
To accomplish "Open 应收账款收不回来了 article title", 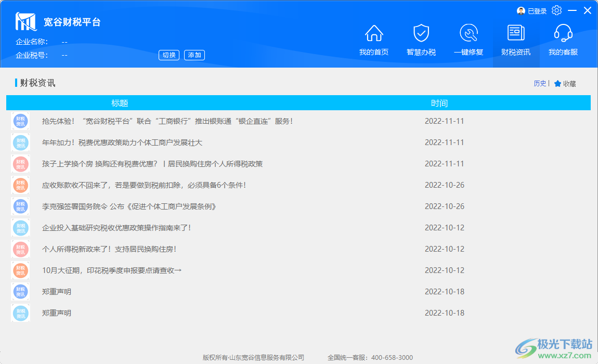I will [x=144, y=185].
